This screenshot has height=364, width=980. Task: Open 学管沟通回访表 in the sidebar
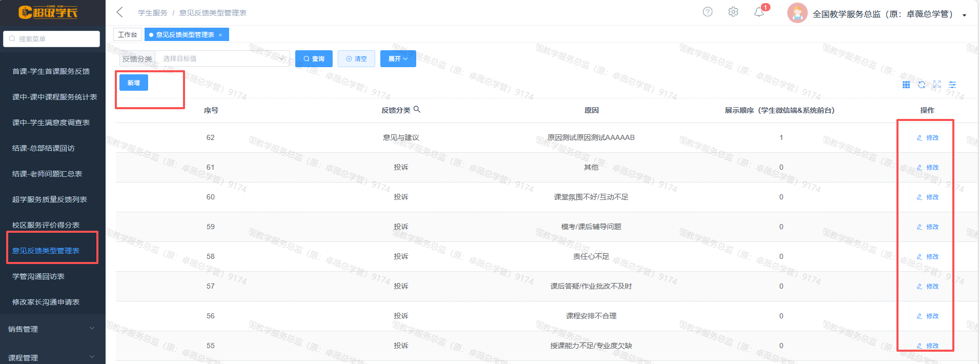(x=38, y=276)
